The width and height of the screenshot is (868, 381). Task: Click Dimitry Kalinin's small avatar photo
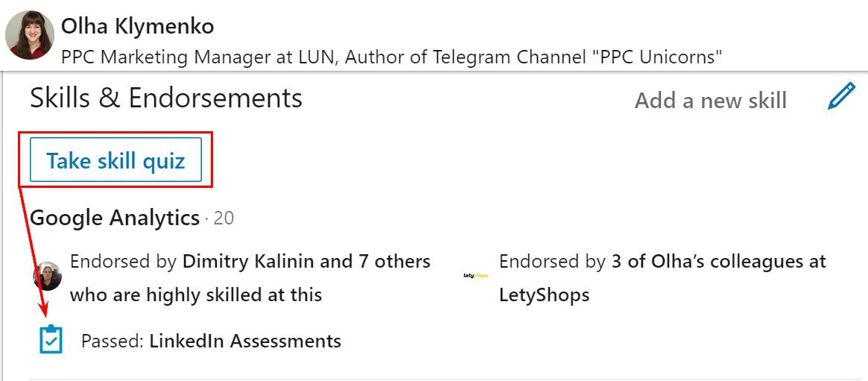[48, 276]
